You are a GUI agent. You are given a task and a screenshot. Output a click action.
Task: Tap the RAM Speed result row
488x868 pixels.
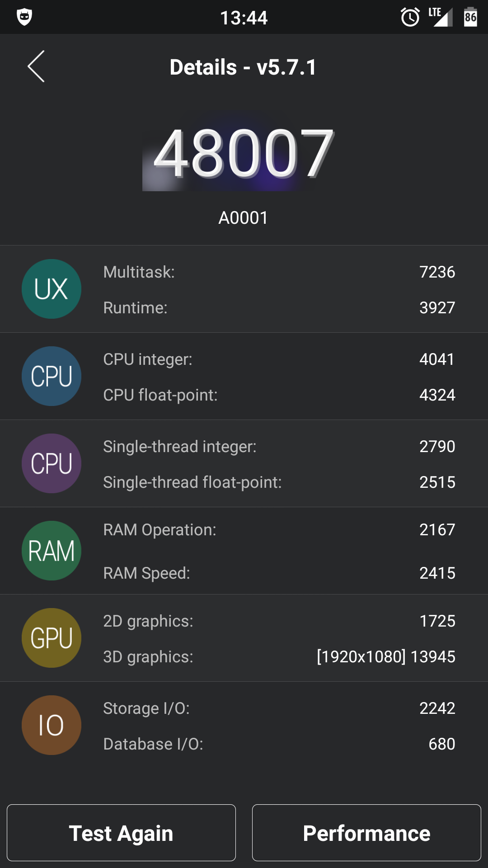(x=279, y=573)
